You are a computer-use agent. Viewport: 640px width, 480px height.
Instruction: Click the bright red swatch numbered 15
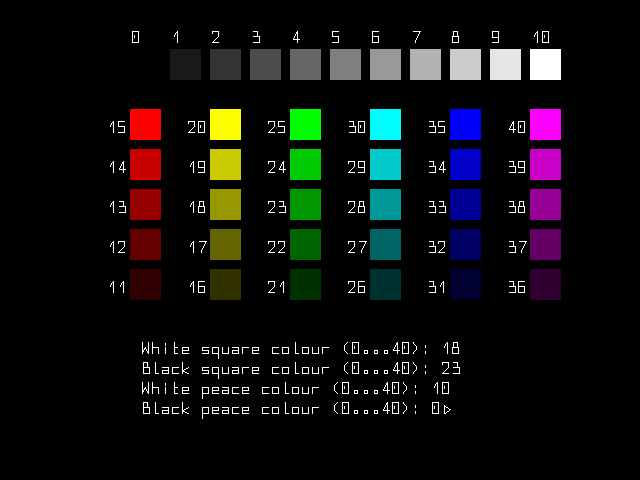click(145, 125)
